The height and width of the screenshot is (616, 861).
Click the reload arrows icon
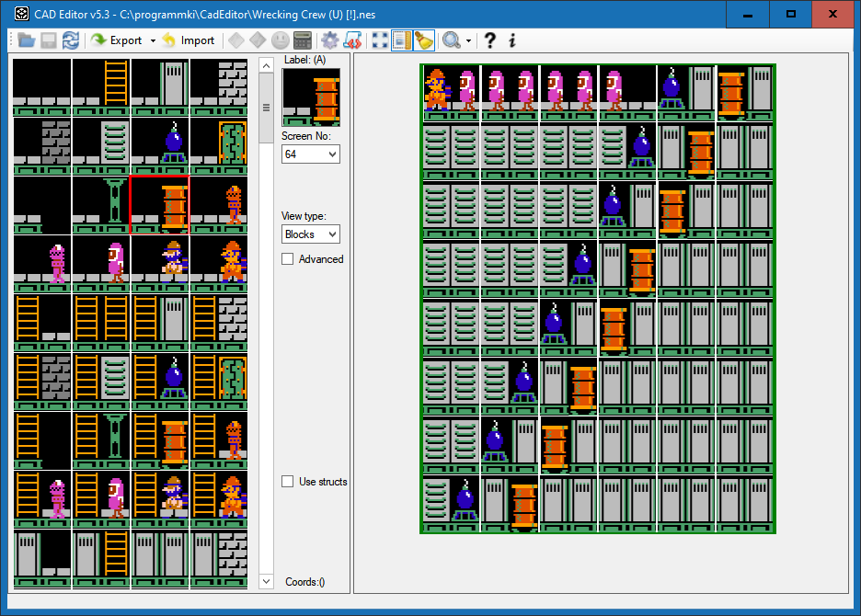pyautogui.click(x=70, y=40)
